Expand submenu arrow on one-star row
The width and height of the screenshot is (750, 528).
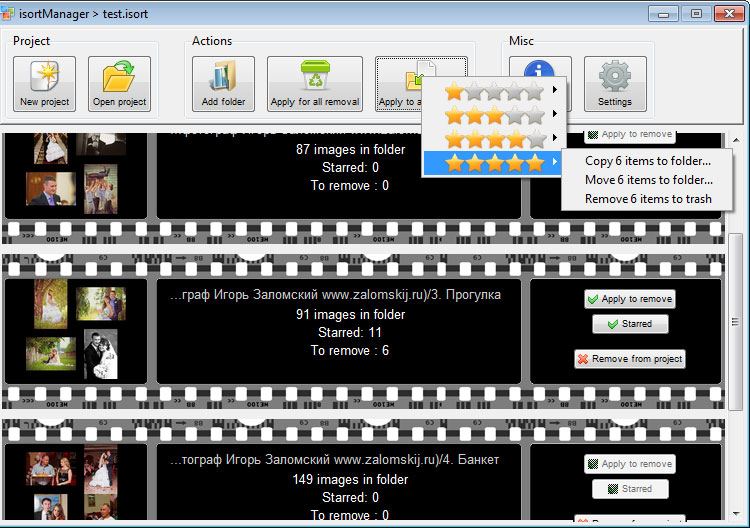tap(555, 89)
